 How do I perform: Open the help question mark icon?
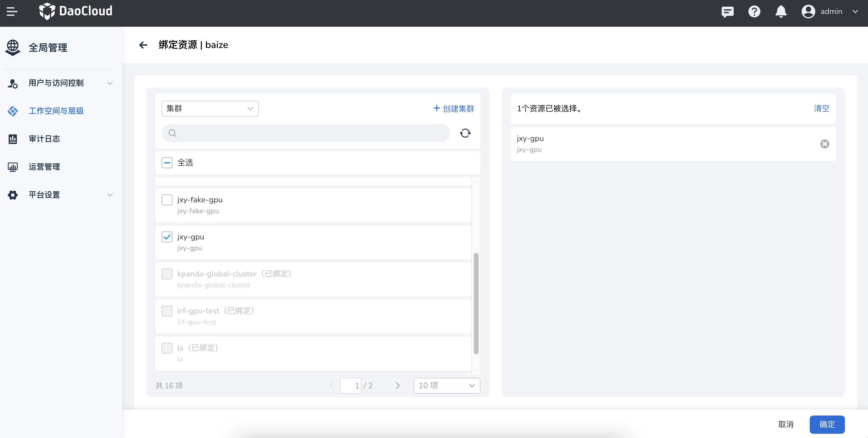pos(754,12)
